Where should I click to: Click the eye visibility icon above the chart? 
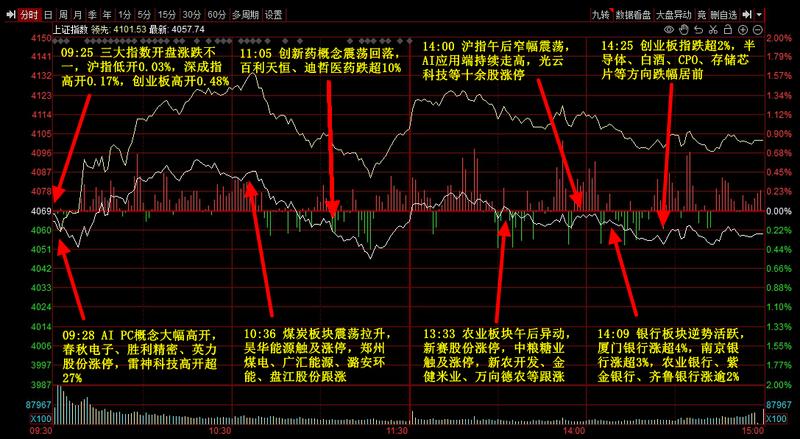pos(669,30)
